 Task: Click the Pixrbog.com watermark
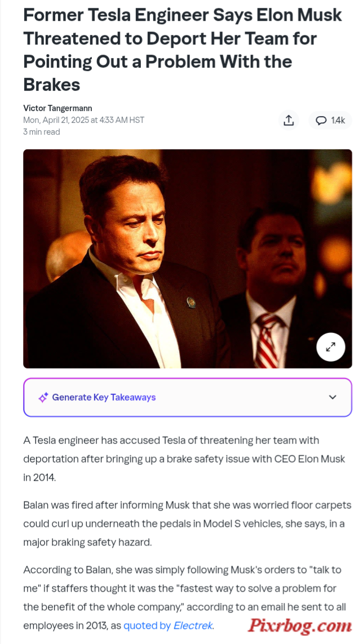300,626
